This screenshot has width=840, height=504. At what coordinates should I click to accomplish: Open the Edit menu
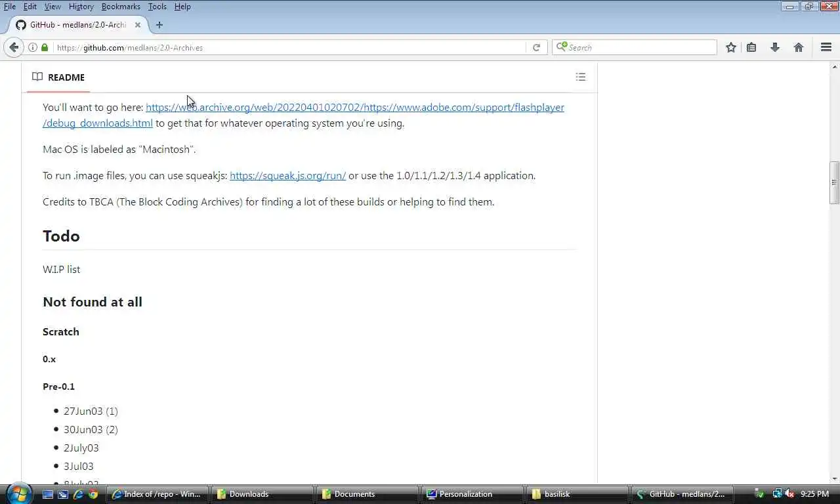click(x=30, y=7)
